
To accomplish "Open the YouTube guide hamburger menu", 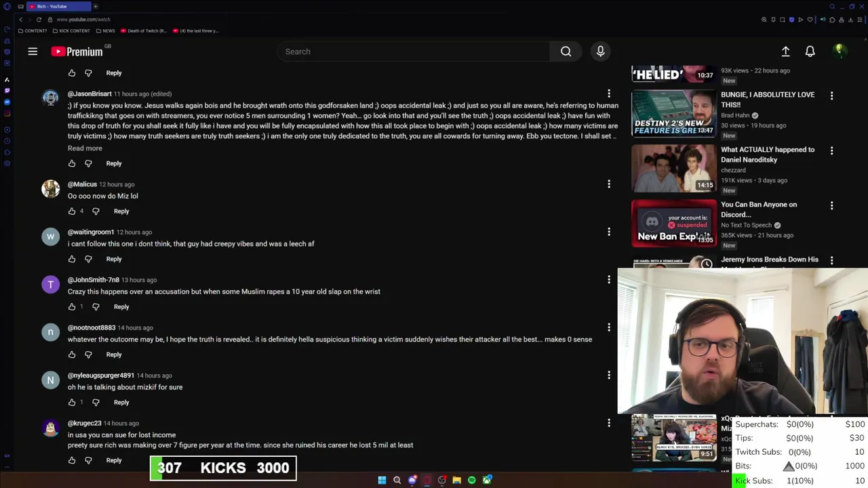I will [x=33, y=52].
